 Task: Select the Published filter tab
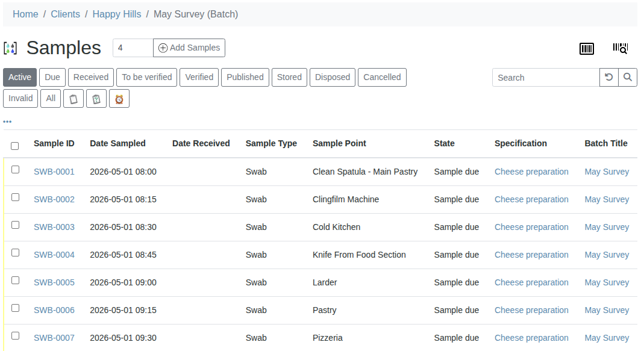click(245, 77)
